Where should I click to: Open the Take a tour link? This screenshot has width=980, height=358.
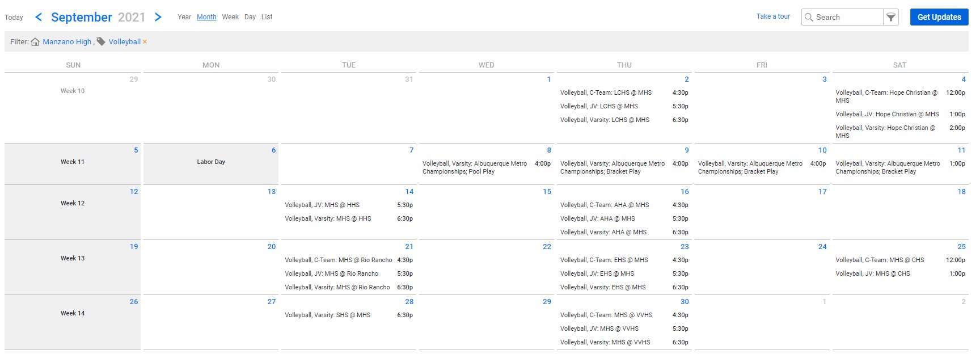[x=773, y=16]
